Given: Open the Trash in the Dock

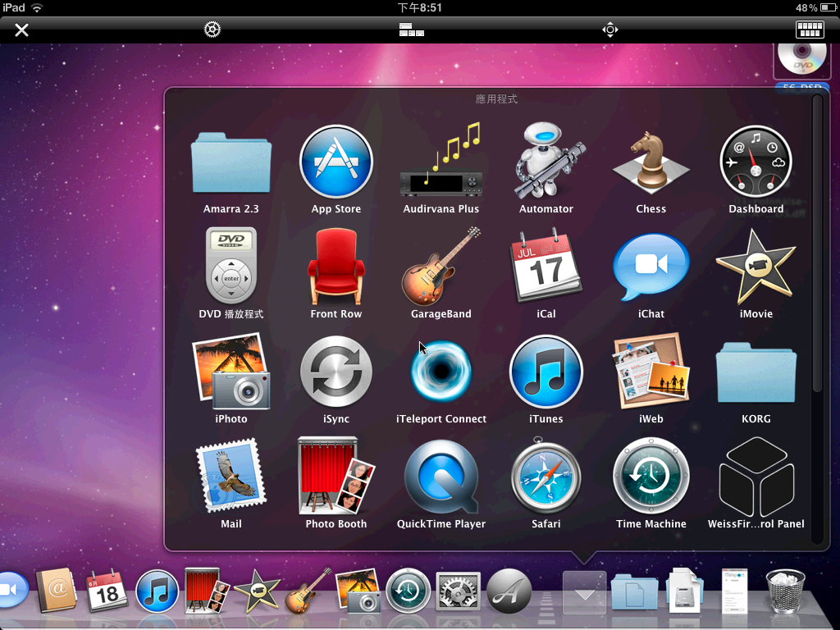Looking at the screenshot, I should (x=785, y=591).
